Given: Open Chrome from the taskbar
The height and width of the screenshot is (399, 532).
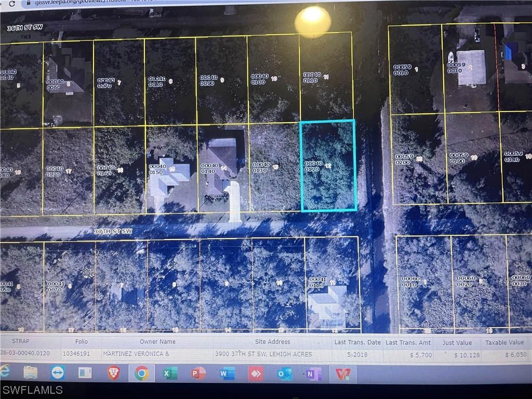Looking at the screenshot, I should pos(140,373).
